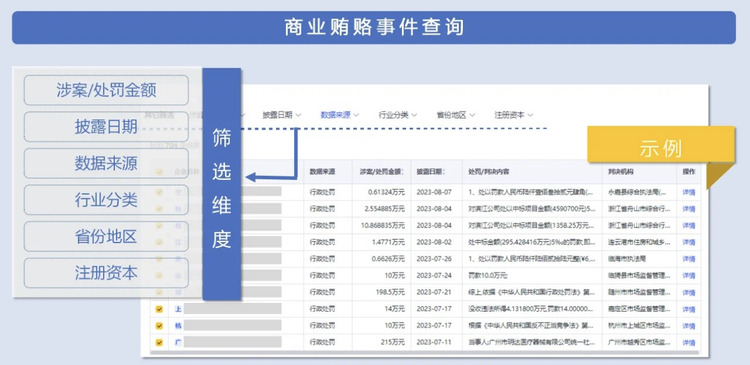Select the 连云港市住房和城乡 agency cell
The width and height of the screenshot is (750, 365).
tap(639, 242)
